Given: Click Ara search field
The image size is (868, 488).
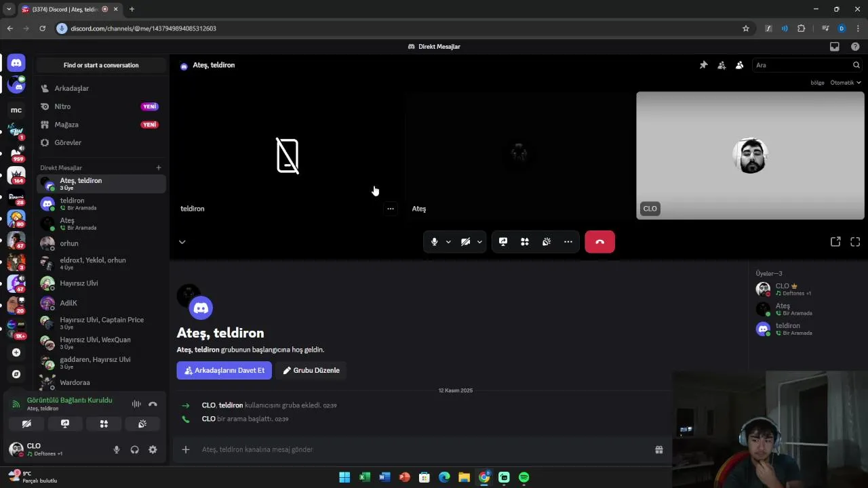Looking at the screenshot, I should pyautogui.click(x=807, y=65).
